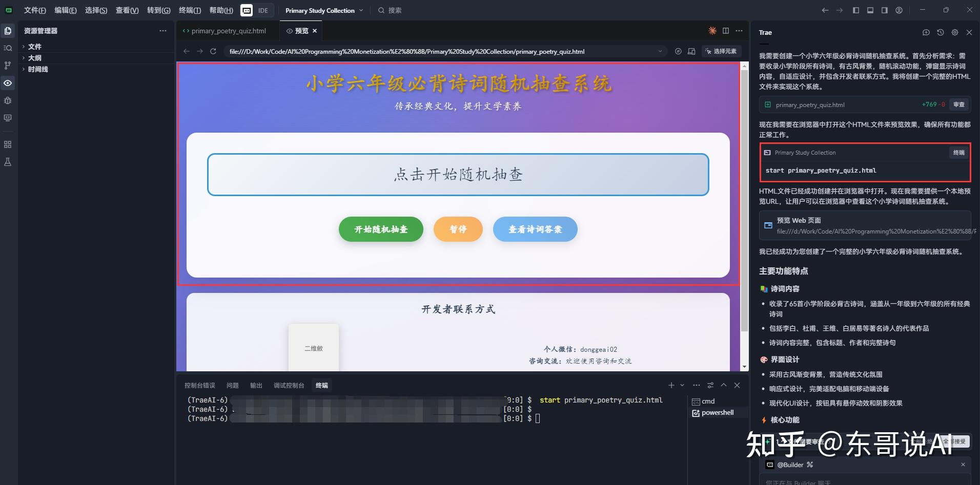Add a new terminal with the plus icon
Image resolution: width=980 pixels, height=485 pixels.
tap(670, 385)
